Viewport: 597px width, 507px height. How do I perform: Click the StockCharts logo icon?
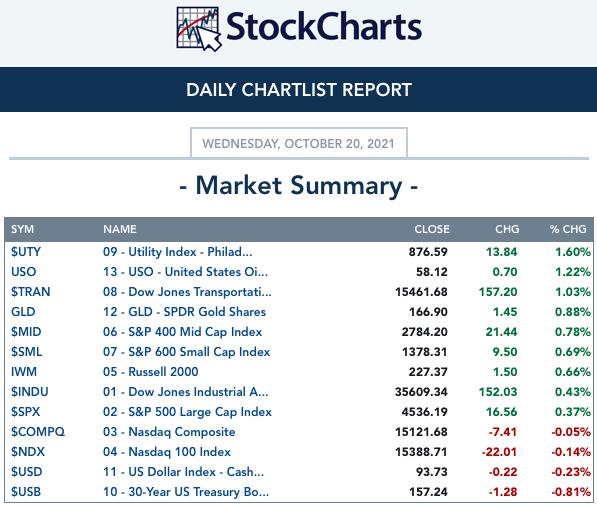[199, 29]
